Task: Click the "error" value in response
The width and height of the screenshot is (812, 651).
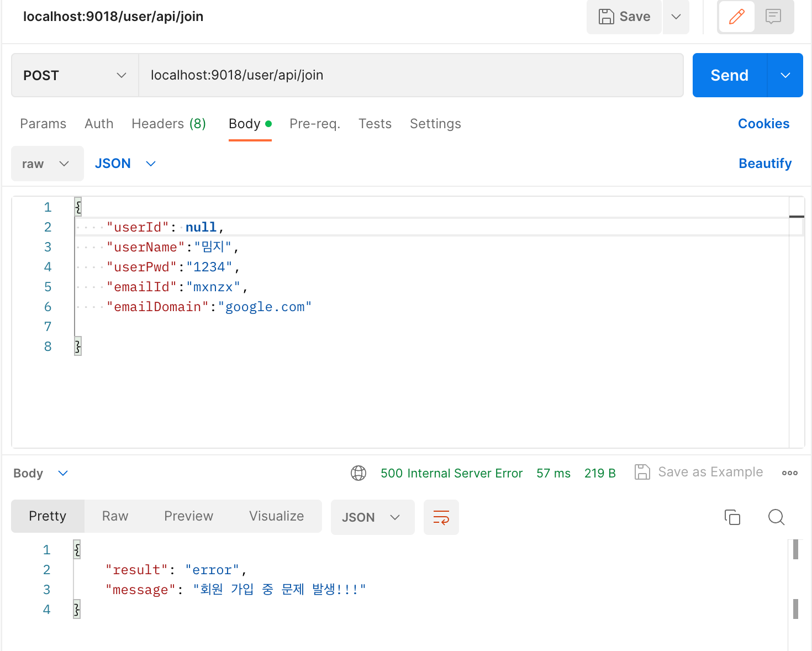Action: 212,570
